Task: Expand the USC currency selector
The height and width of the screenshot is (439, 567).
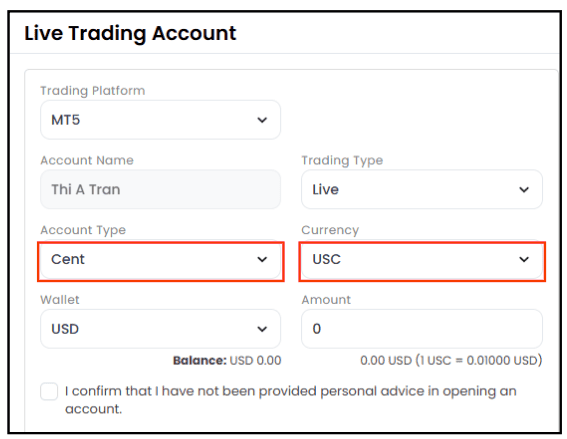Action: coord(422,259)
